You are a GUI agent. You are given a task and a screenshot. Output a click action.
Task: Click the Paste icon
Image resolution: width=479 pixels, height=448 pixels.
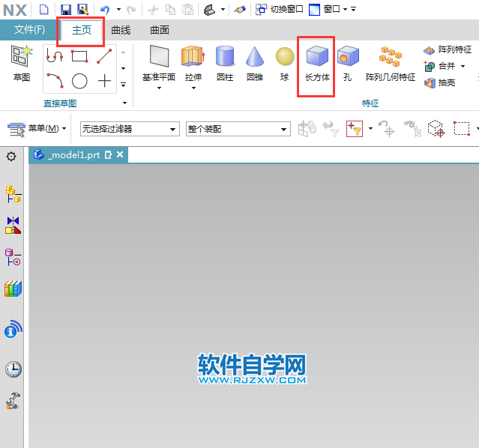(187, 10)
